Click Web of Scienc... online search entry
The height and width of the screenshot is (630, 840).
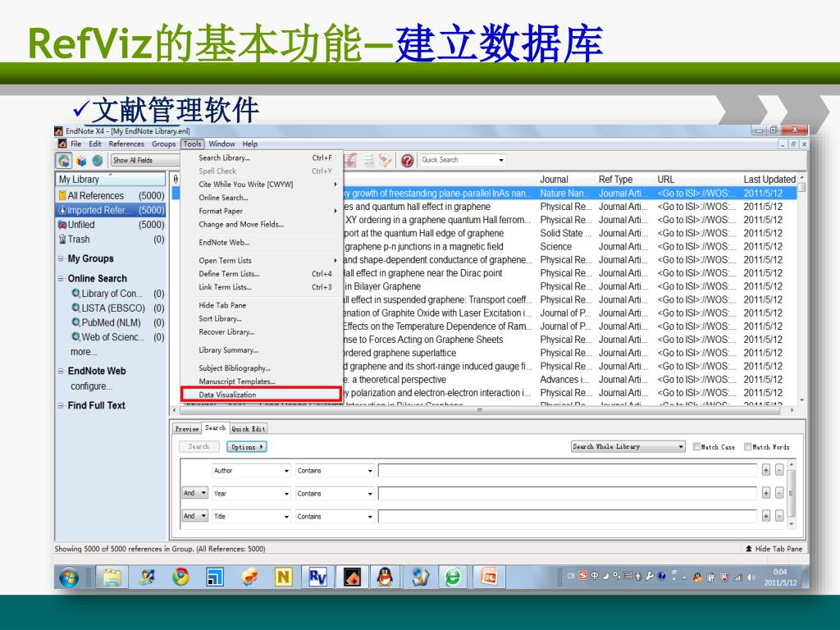[113, 337]
